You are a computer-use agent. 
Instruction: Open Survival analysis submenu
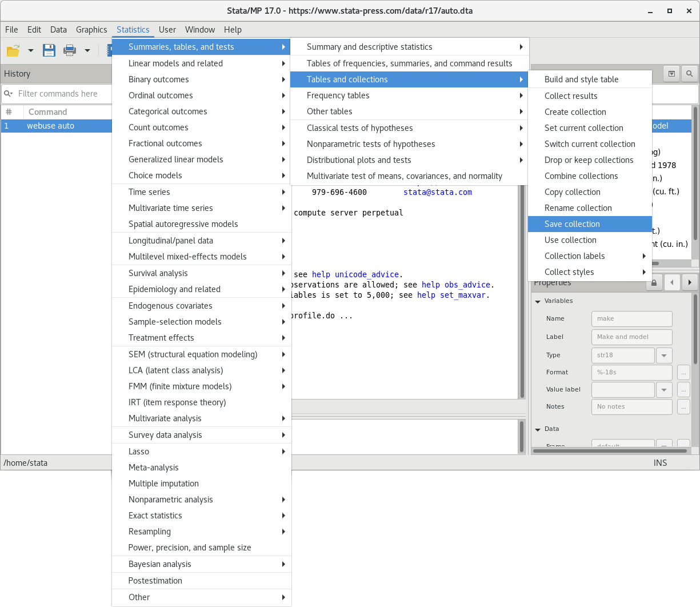click(201, 273)
